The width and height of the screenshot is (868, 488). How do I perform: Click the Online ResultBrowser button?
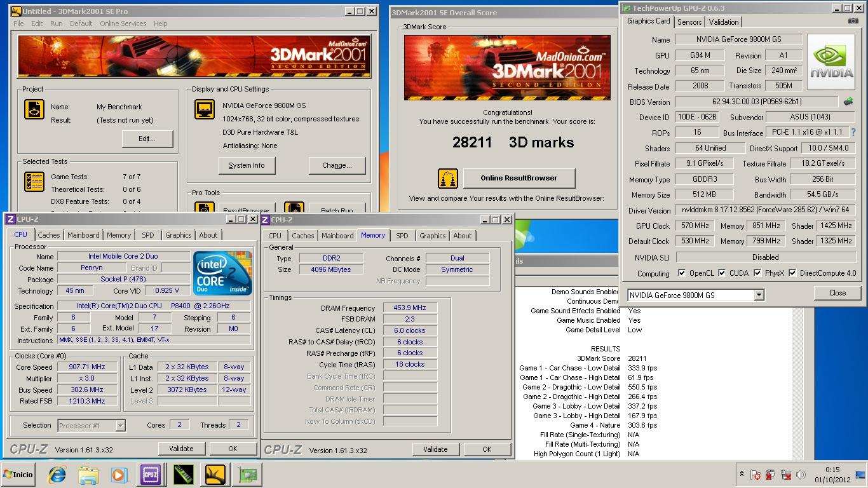(519, 178)
